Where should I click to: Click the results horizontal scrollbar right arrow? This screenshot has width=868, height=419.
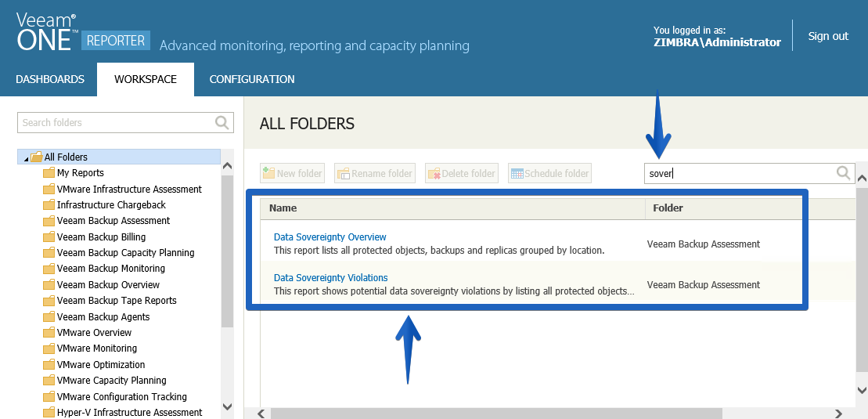pos(839,414)
